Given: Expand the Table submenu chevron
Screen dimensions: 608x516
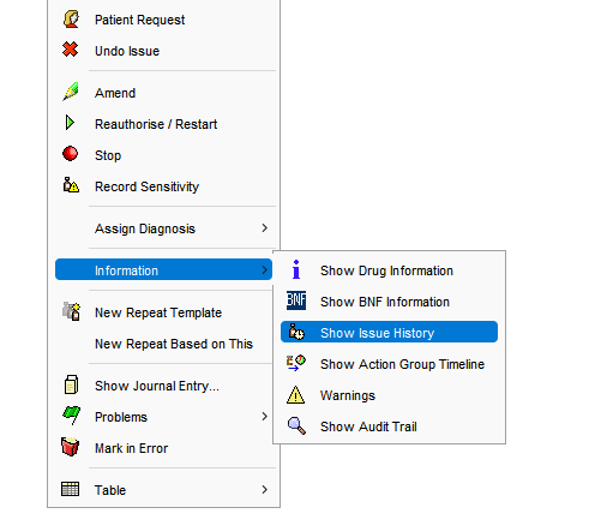Looking at the screenshot, I should tap(264, 490).
